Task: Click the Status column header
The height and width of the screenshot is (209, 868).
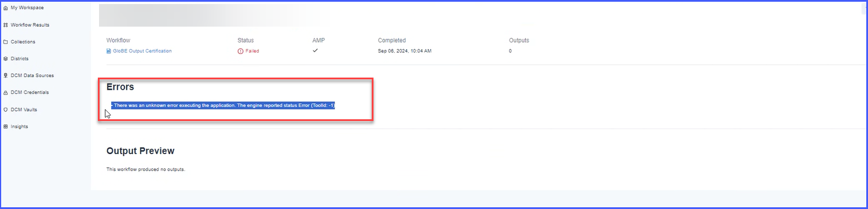Action: (246, 41)
